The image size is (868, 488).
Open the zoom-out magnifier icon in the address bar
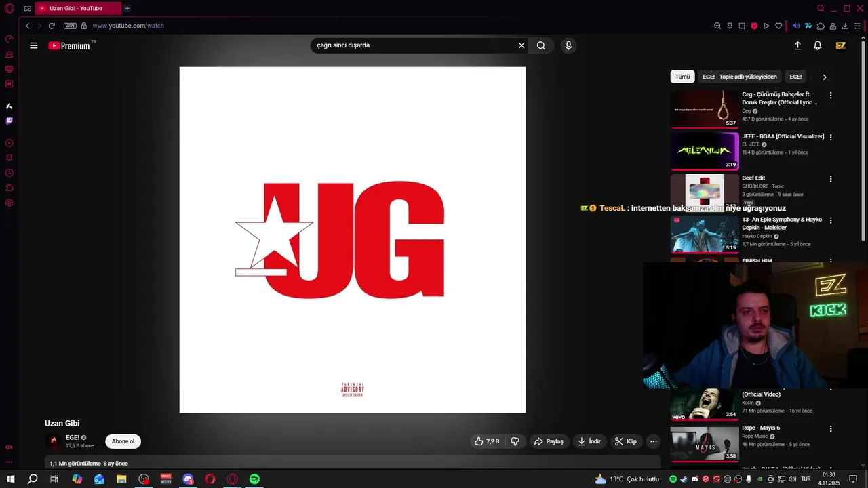pyautogui.click(x=717, y=26)
